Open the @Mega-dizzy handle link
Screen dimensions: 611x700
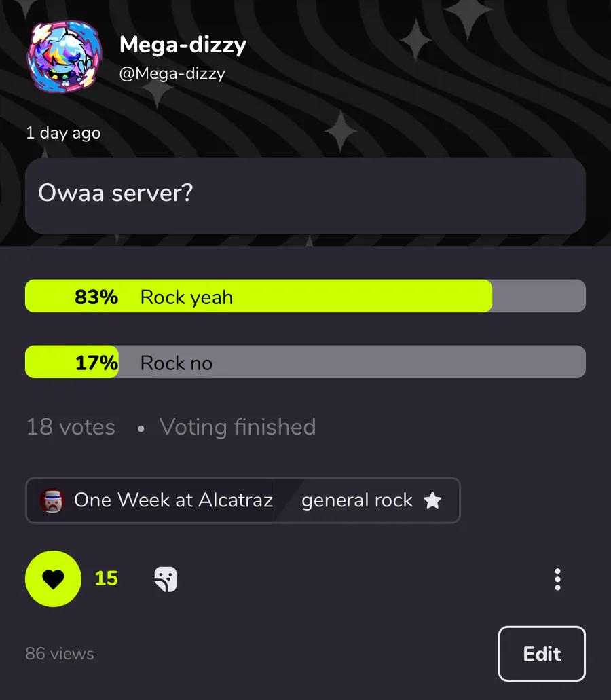coord(172,73)
